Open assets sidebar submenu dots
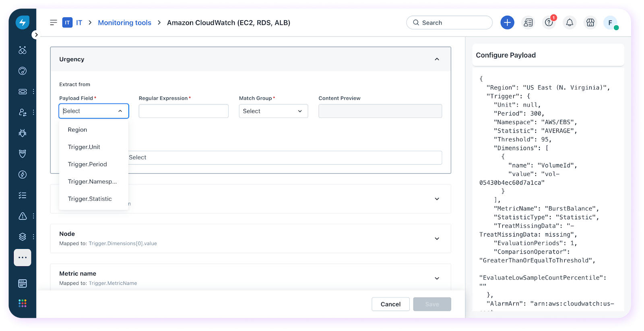 click(x=33, y=236)
